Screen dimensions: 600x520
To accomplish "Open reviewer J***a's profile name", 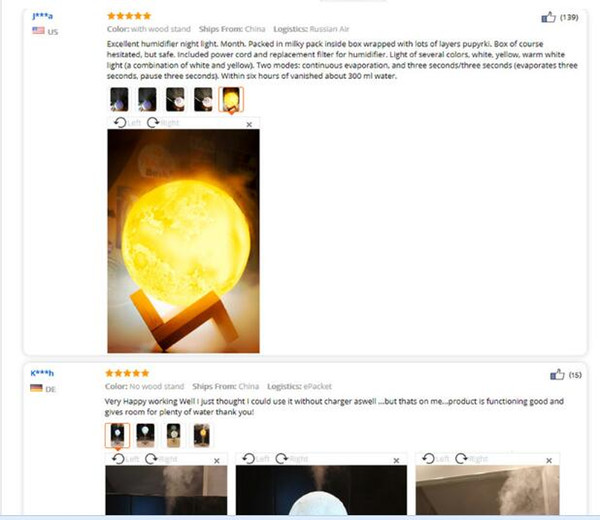I will coord(42,16).
